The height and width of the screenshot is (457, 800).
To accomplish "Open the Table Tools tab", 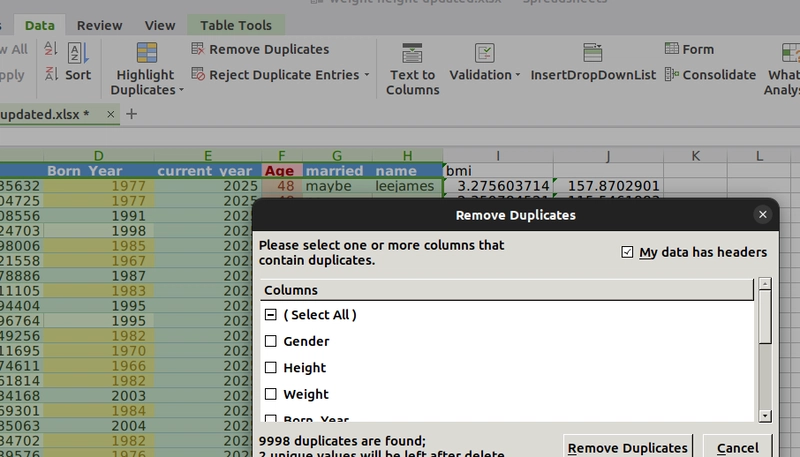I will (236, 25).
